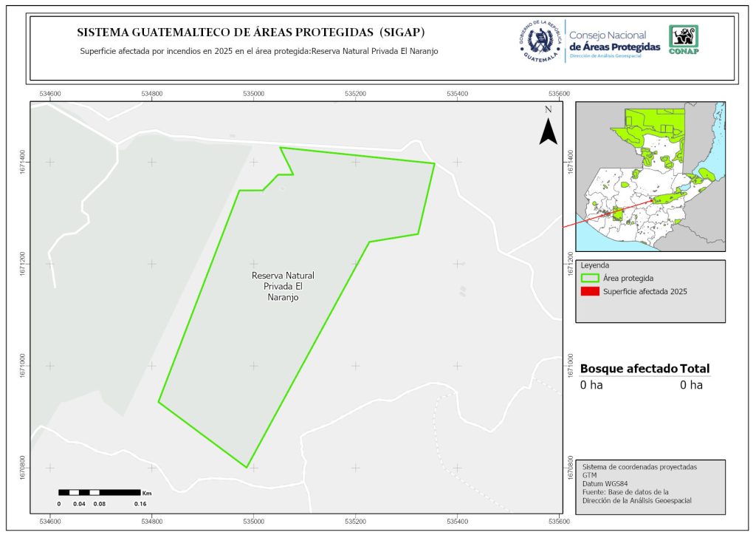Image resolution: width=756 pixels, height=535 pixels.
Task: Select the green Área protegida legend swatch
Action: 589,279
